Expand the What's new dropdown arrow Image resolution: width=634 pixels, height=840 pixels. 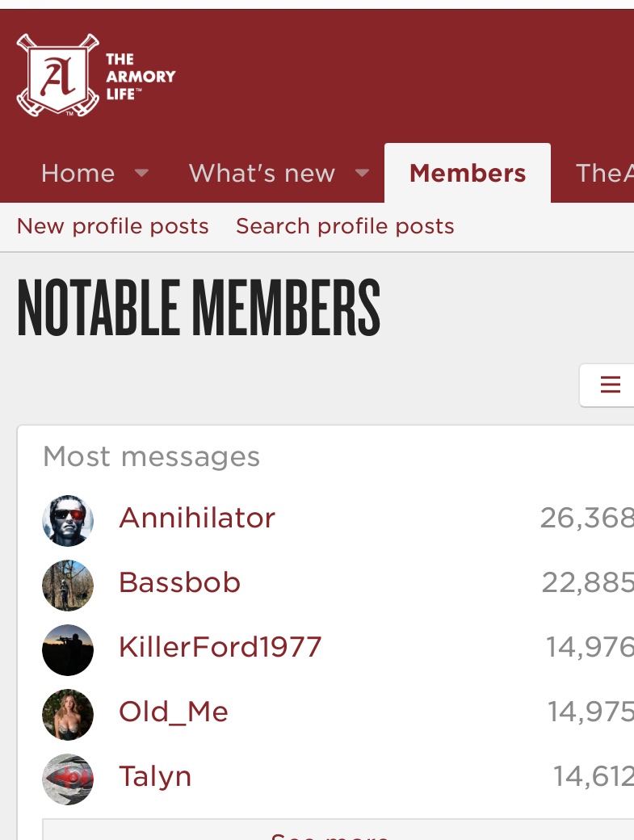click(363, 173)
